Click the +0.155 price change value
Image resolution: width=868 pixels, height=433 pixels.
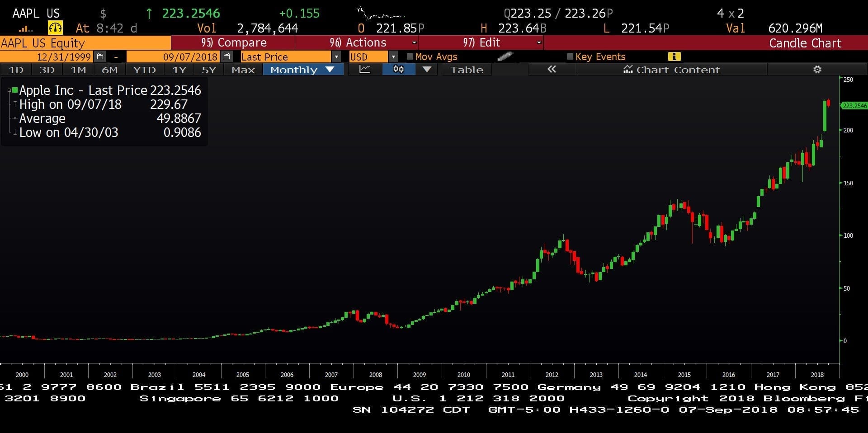[299, 14]
